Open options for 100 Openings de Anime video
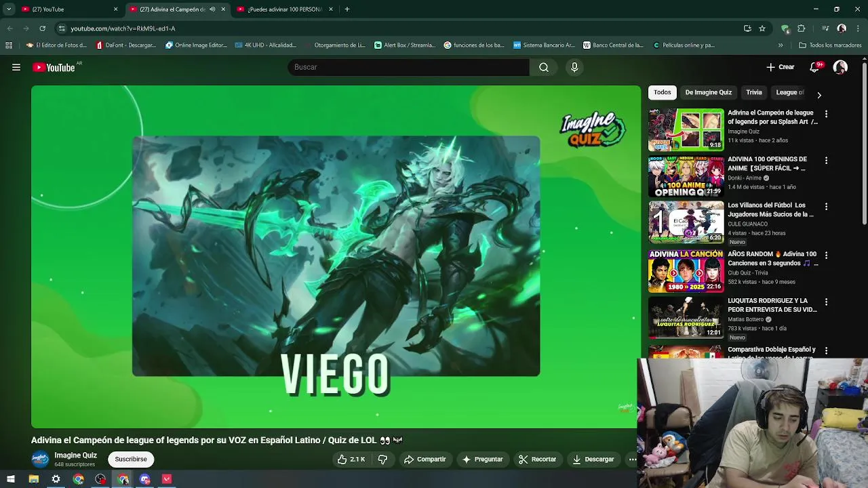Viewport: 868px width, 488px height. click(826, 161)
